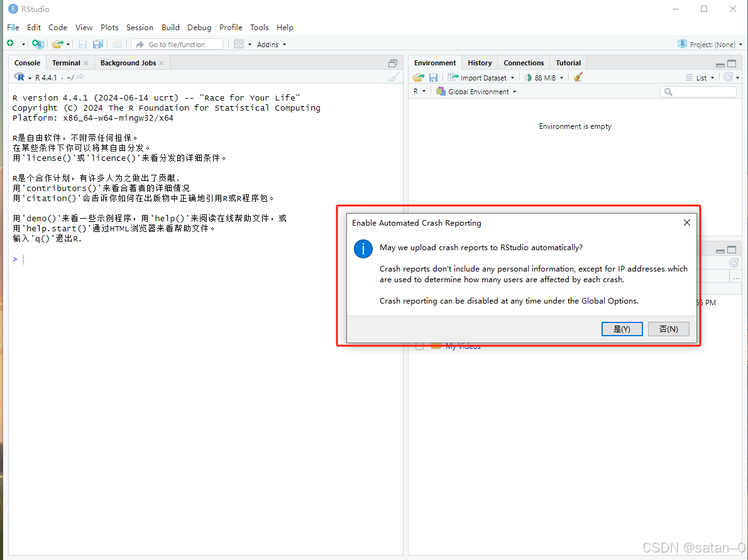
Task: Click the 是(Y) button in dialog
Action: tap(622, 329)
